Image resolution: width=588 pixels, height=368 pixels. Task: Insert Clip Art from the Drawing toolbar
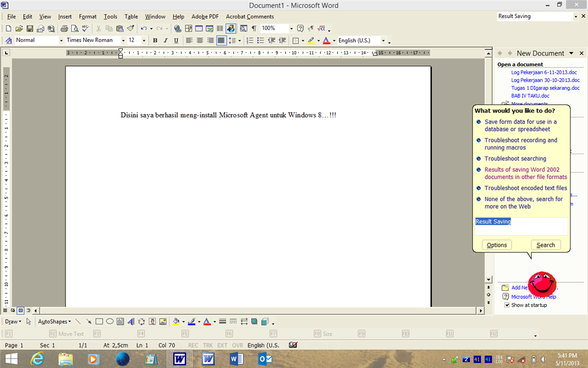[152, 321]
